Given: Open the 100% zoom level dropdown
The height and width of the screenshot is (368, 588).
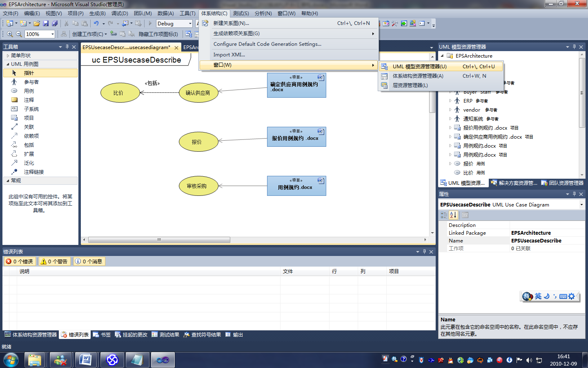Looking at the screenshot, I should point(52,34).
